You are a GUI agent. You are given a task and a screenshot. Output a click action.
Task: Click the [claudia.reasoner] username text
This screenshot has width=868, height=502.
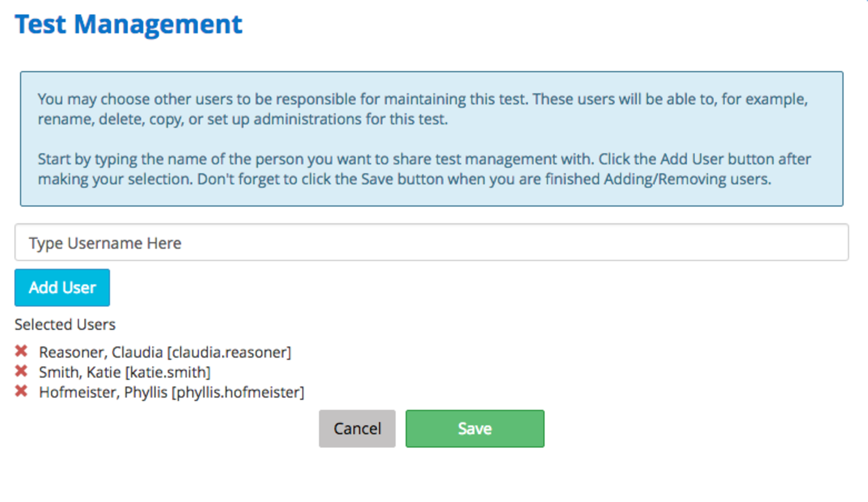click(229, 352)
